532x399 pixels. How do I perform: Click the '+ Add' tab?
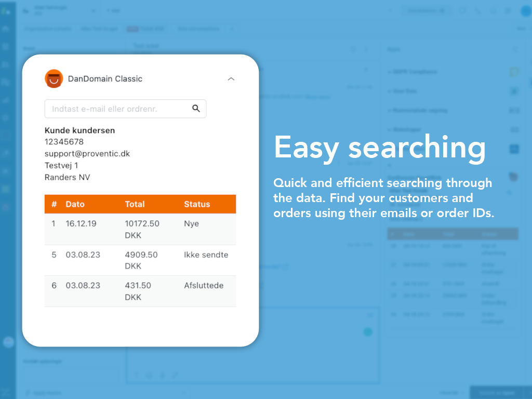tap(112, 10)
